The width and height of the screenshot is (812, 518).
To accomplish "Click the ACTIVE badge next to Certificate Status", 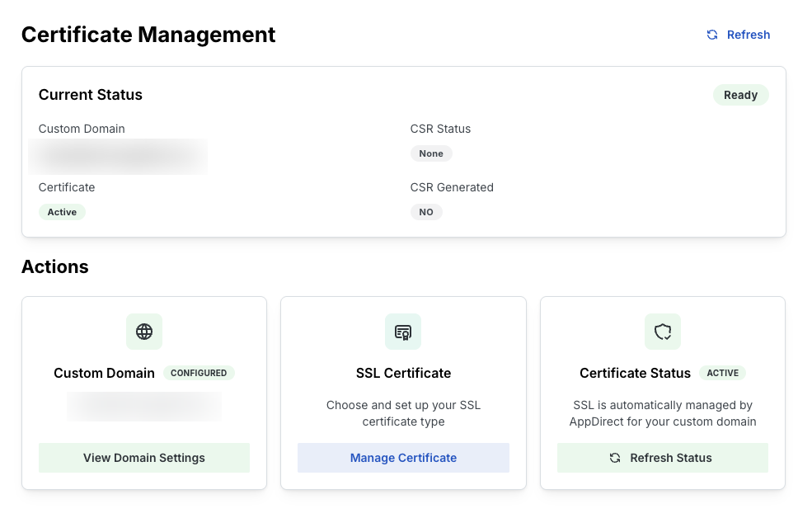I will 723,373.
